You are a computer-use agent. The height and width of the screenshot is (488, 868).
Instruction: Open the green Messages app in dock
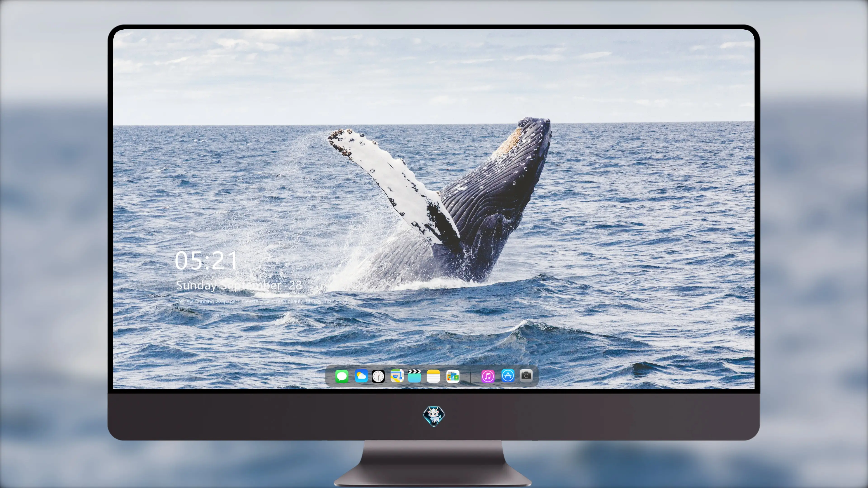342,376
